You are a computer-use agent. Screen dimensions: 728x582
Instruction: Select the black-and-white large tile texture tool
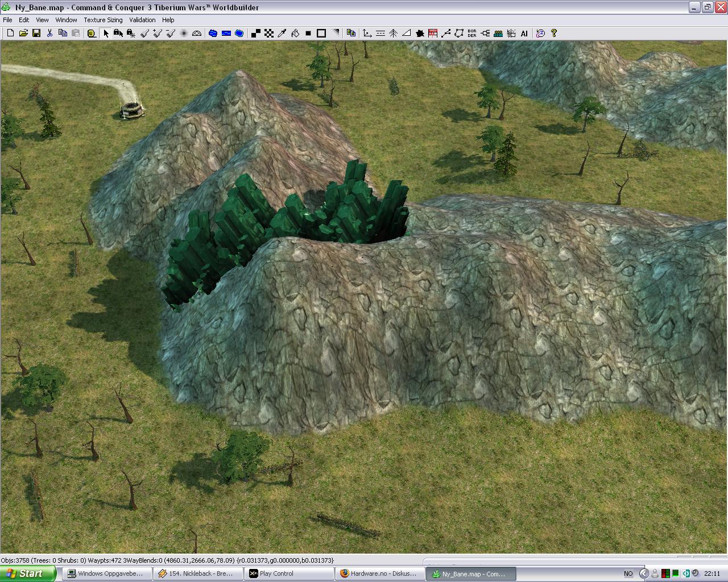click(x=256, y=33)
